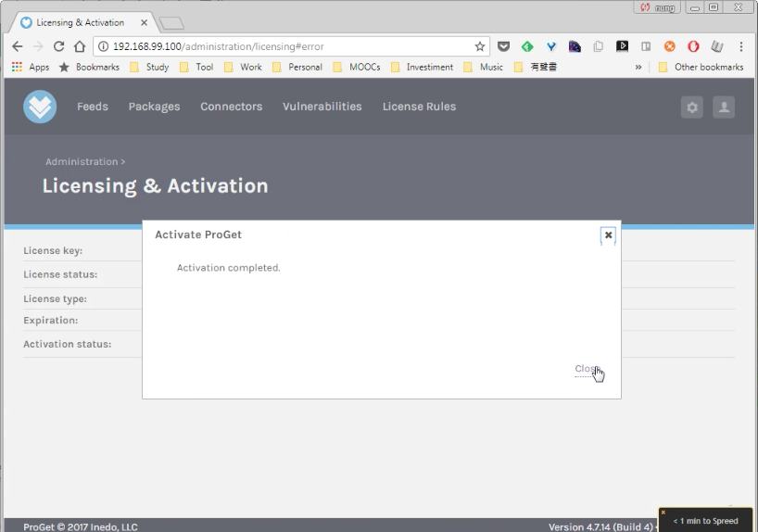Go back with browser back arrow
758x532 pixels.
[x=18, y=46]
